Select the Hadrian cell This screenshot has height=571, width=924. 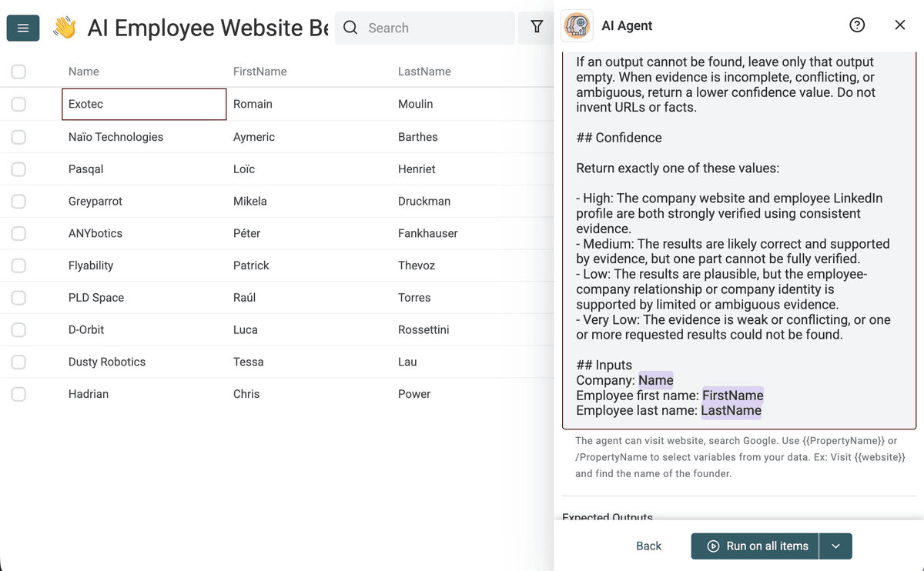click(144, 394)
